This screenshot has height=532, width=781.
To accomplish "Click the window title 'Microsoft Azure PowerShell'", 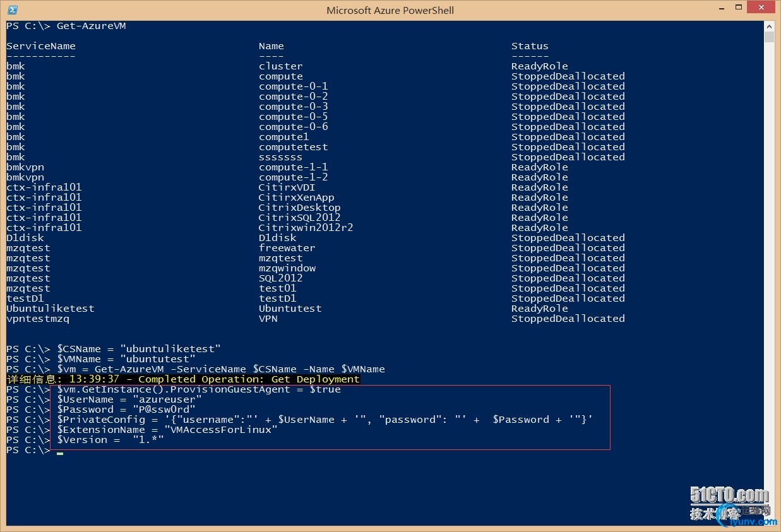I will [390, 10].
